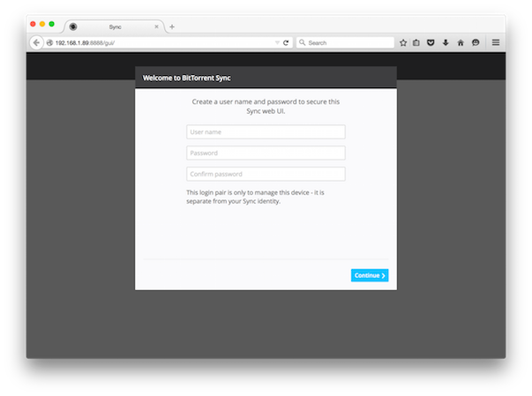Open a new tab with plus button
The image size is (532, 396).
click(x=172, y=26)
